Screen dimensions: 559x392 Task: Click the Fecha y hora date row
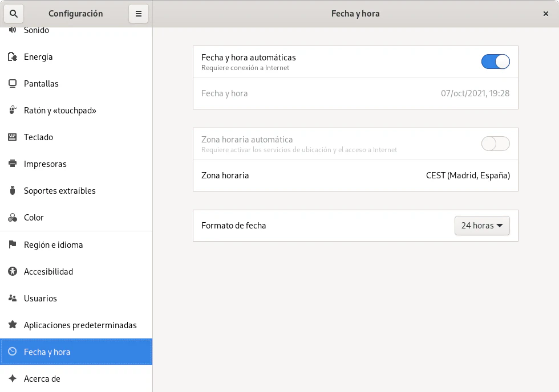pos(355,93)
